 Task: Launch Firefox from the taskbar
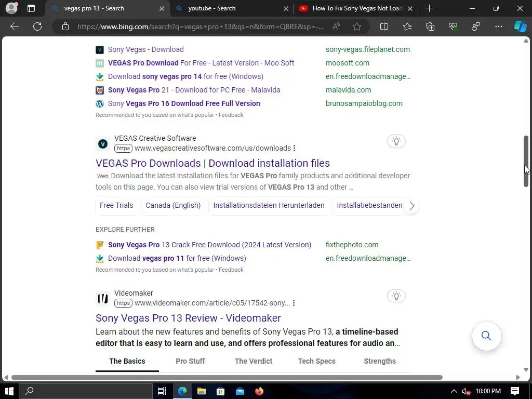coord(259,391)
